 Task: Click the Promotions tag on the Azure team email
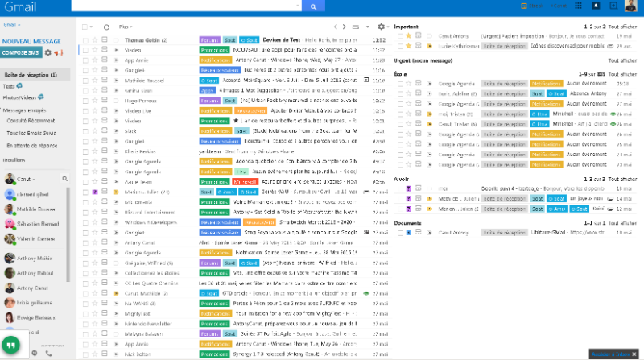click(x=214, y=182)
